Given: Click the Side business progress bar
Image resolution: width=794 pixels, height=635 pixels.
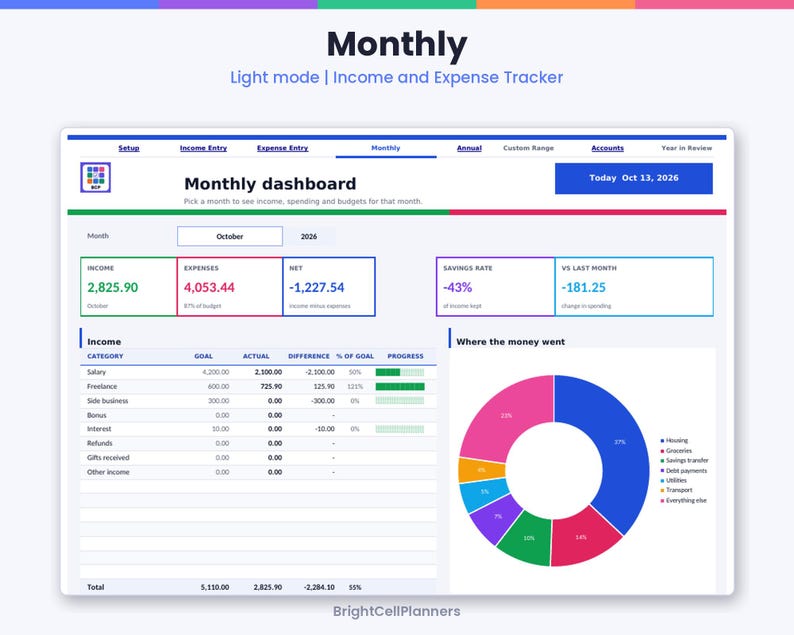Looking at the screenshot, I should pos(400,401).
